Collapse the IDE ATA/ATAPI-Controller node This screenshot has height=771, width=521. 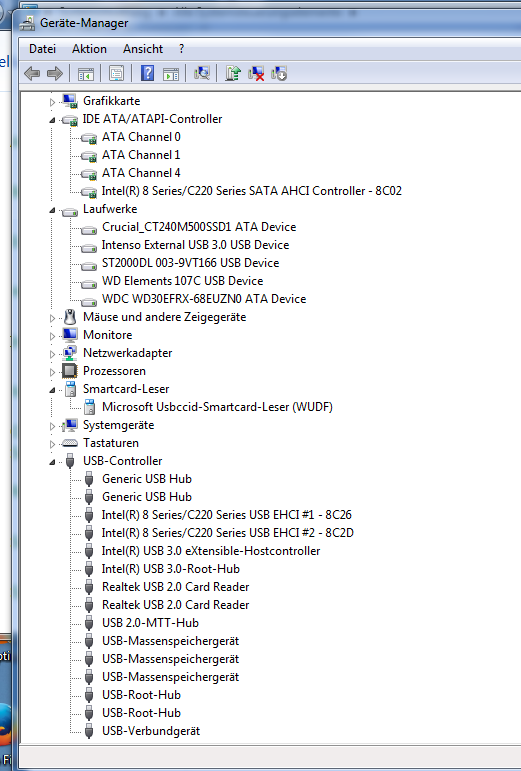point(52,120)
